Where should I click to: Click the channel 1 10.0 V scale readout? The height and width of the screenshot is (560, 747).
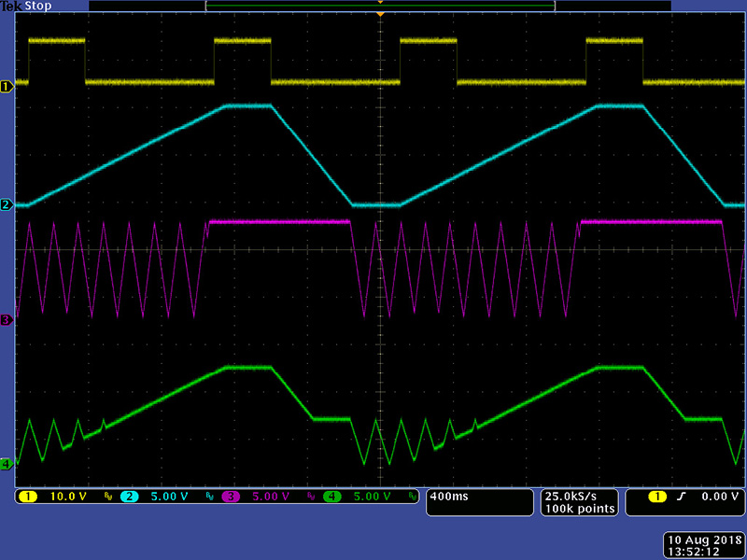(68, 497)
